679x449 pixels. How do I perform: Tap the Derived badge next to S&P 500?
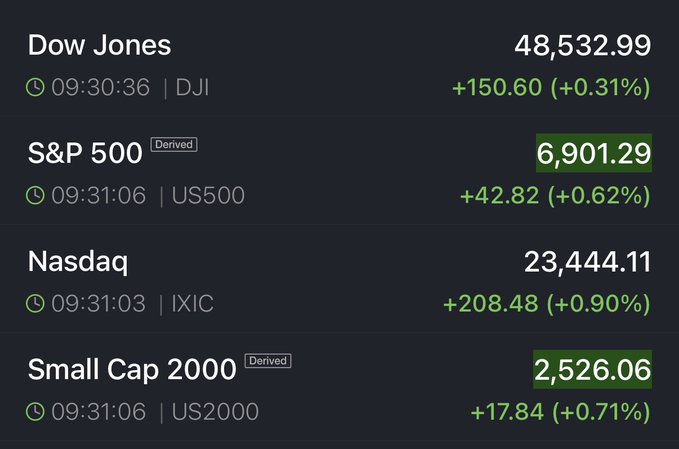(174, 145)
